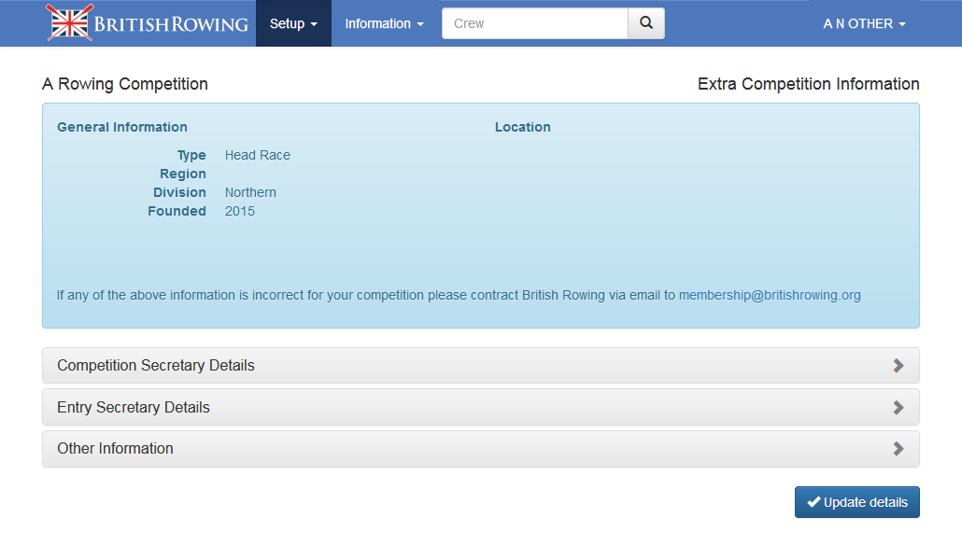Open the Setup dropdown menu
The width and height of the screenshot is (962, 560).
click(x=293, y=23)
